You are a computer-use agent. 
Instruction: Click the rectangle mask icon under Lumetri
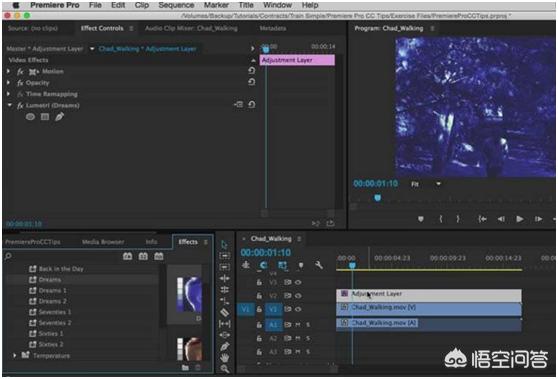click(45, 117)
